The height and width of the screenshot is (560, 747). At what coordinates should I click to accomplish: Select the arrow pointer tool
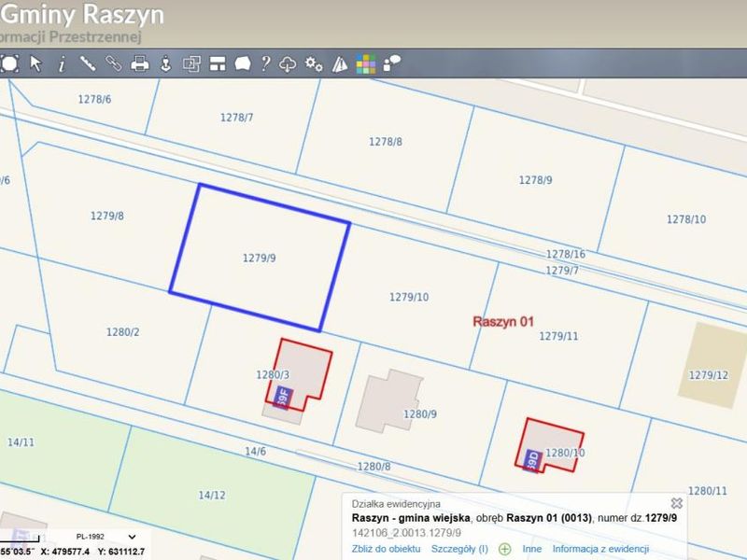click(35, 63)
